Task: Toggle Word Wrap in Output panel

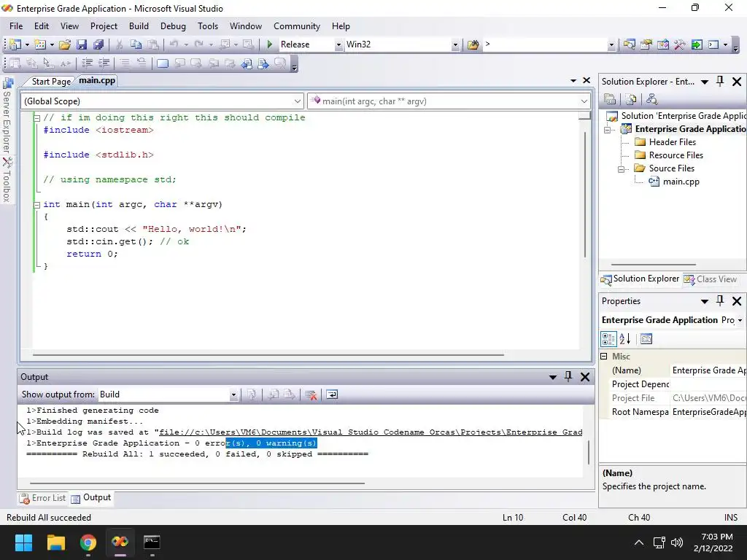Action: click(332, 394)
